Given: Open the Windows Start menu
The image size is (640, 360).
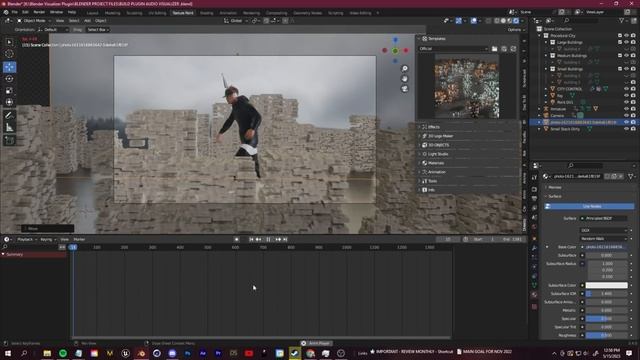Looking at the screenshot, I should click(8, 353).
